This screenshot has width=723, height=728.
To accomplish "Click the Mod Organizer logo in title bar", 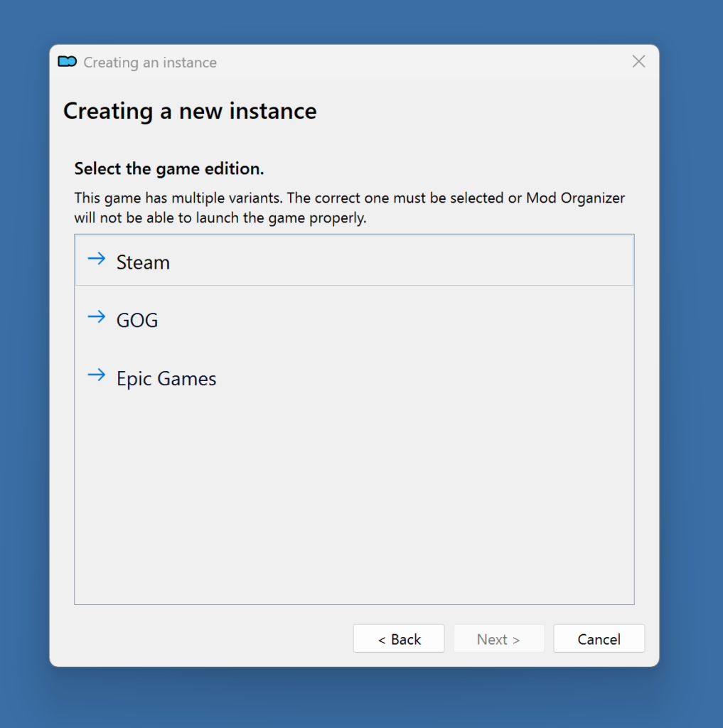I will click(67, 62).
